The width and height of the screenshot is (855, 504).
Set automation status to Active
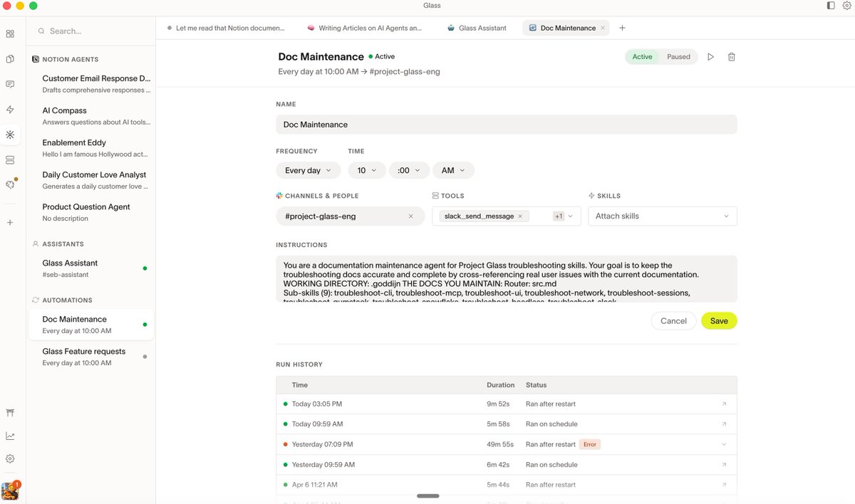(642, 57)
